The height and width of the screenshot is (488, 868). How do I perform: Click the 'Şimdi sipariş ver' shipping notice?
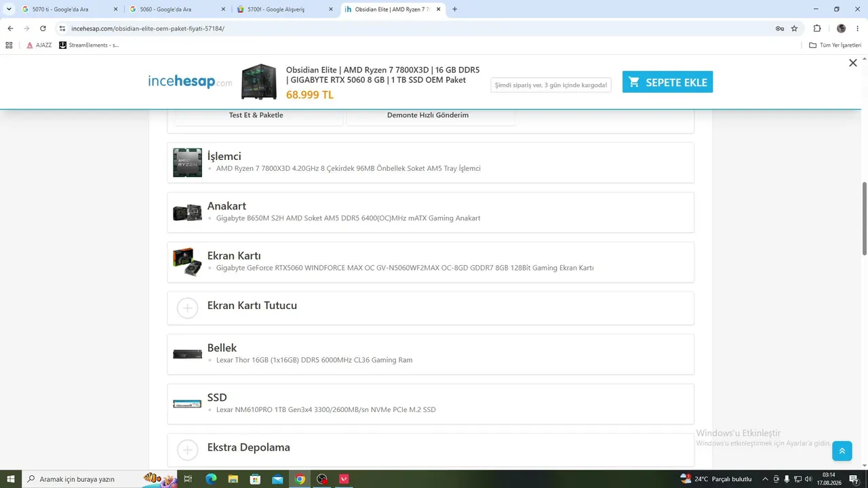point(551,85)
